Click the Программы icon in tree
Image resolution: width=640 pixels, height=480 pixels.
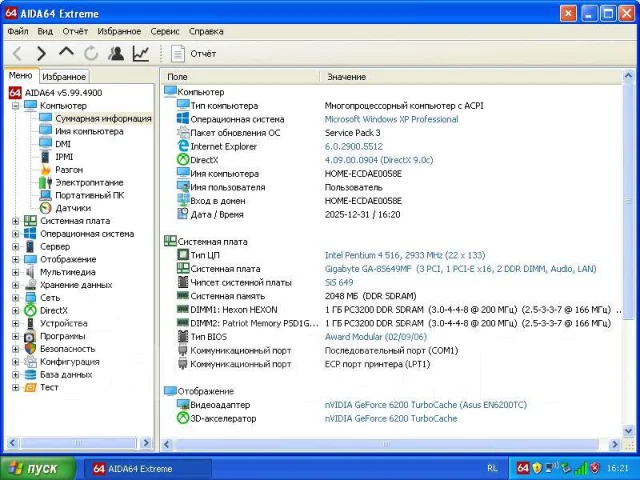click(30, 336)
